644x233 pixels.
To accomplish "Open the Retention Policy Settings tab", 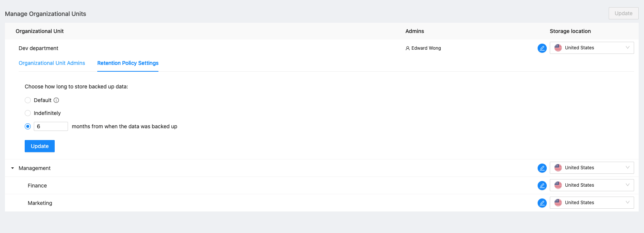I will [128, 63].
